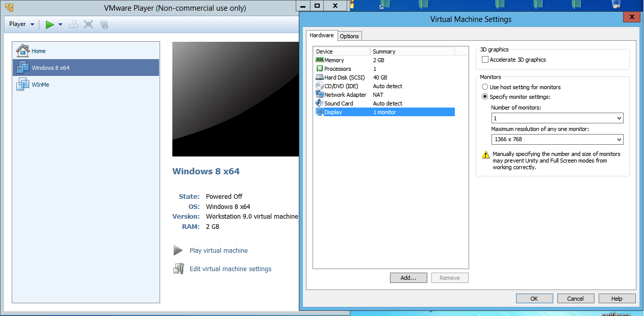Switch to the Options tab
644x316 pixels.
349,36
